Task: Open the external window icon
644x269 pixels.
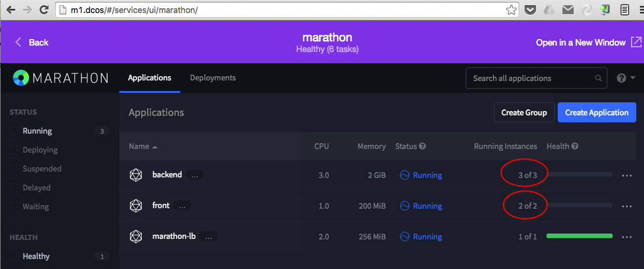Action: tap(635, 43)
